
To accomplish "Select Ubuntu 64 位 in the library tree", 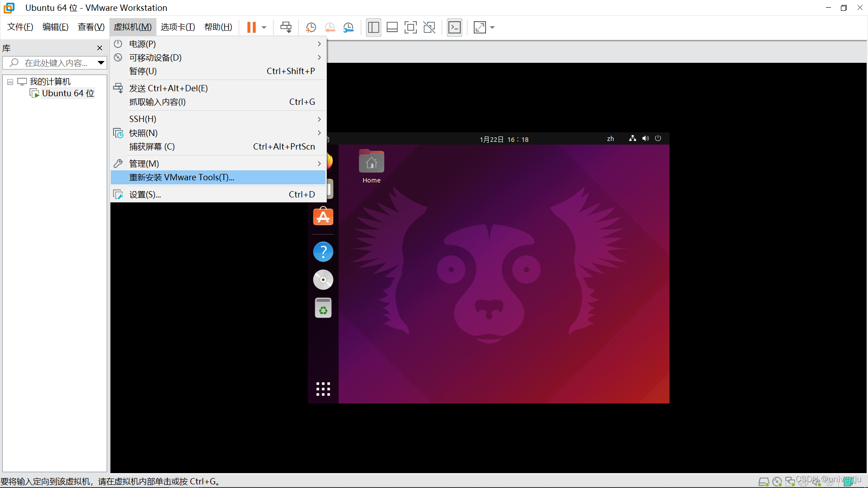I will tap(68, 93).
